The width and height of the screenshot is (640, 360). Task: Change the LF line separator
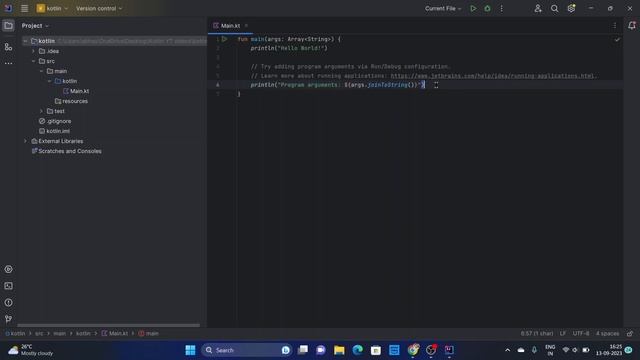[x=563, y=333]
